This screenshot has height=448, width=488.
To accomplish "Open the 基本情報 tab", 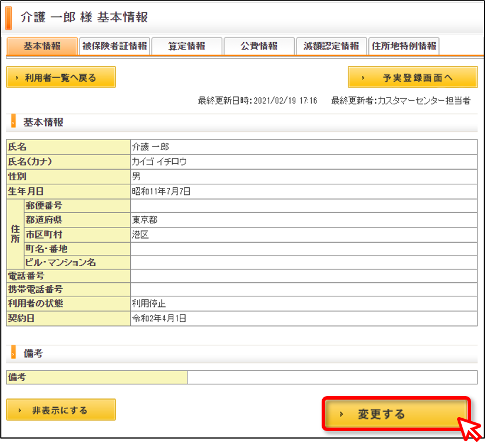I will pos(42,46).
